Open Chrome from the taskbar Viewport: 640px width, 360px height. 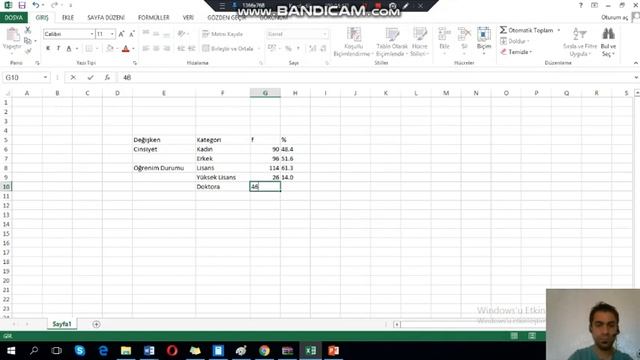(264, 351)
